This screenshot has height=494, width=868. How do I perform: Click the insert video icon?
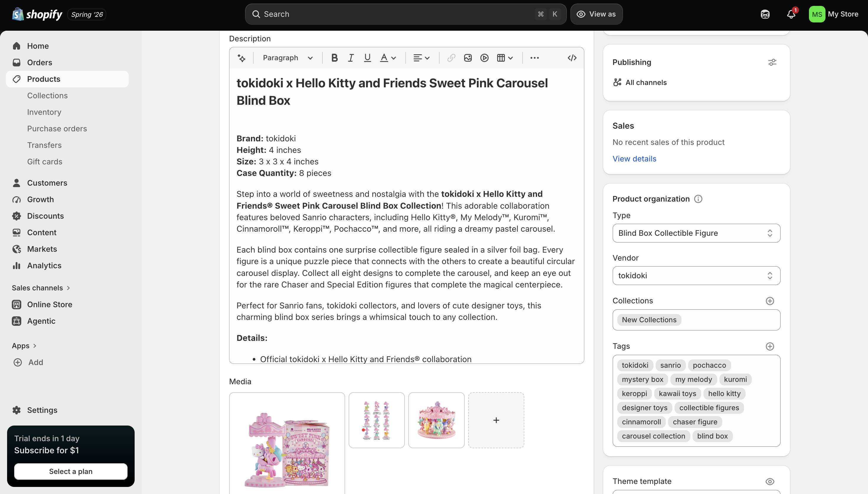click(x=484, y=58)
